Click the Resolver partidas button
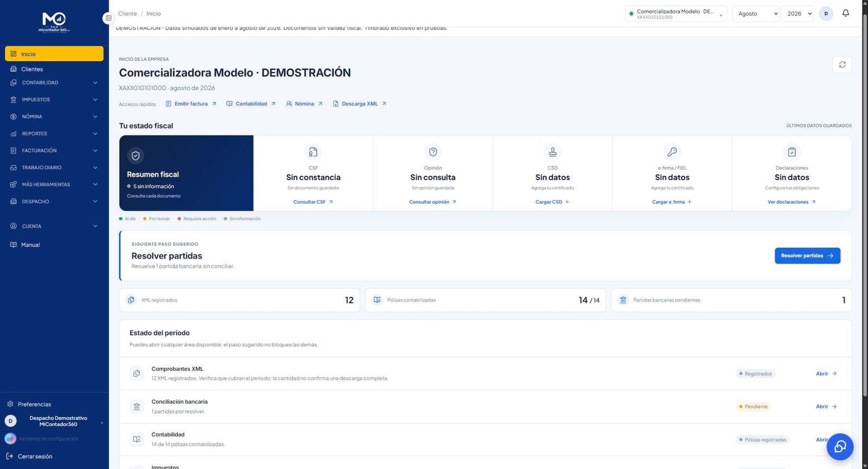Viewport: 868px width, 469px height. pyautogui.click(x=807, y=256)
